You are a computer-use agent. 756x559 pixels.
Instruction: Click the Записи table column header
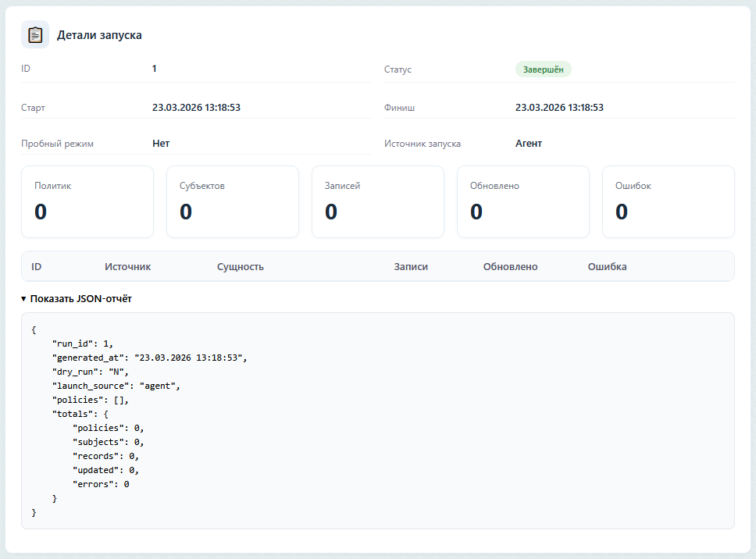click(x=411, y=267)
